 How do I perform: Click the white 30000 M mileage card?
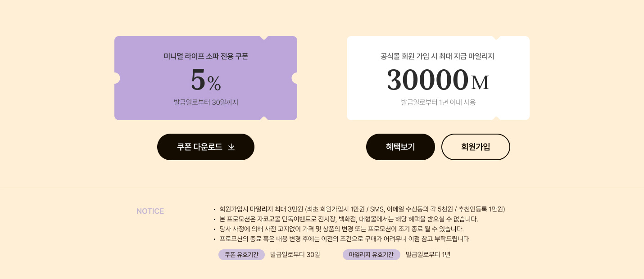pos(438,78)
